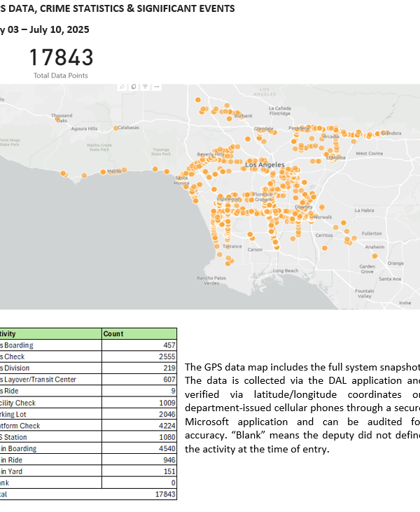
Task: Open the more options ellipsis above the map
Action: click(x=155, y=87)
